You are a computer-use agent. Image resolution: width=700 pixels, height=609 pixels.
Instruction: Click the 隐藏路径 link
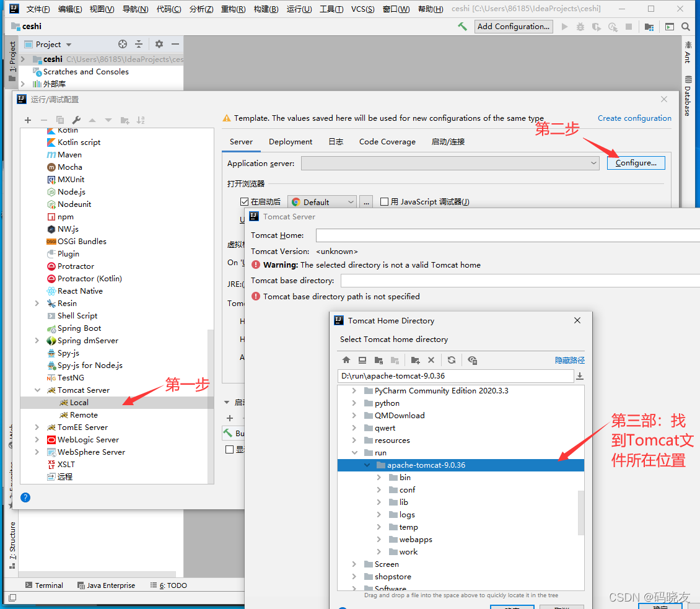pos(570,361)
